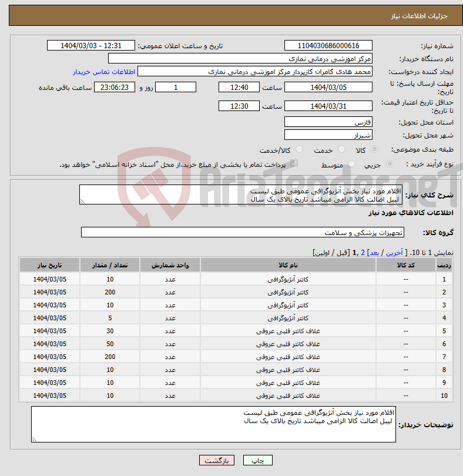Toggle the Islamic treasury payment checkbox
The height and width of the screenshot is (476, 463).
pyautogui.click(x=293, y=163)
